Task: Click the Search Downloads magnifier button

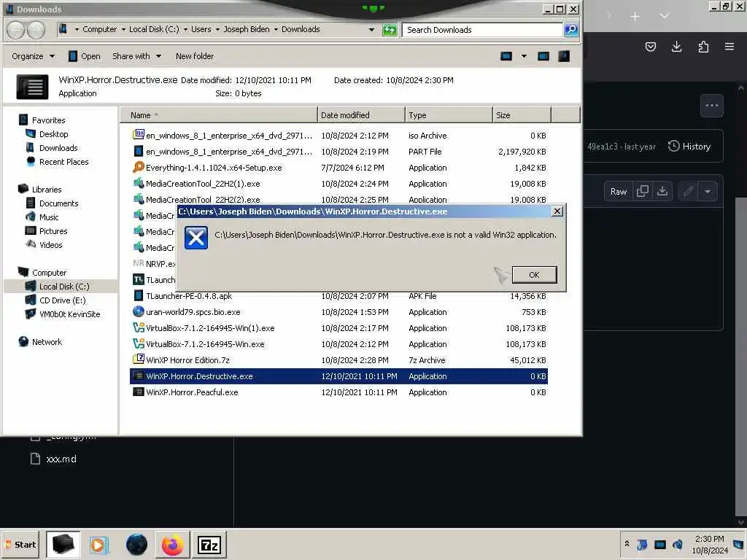Action: coord(570,29)
